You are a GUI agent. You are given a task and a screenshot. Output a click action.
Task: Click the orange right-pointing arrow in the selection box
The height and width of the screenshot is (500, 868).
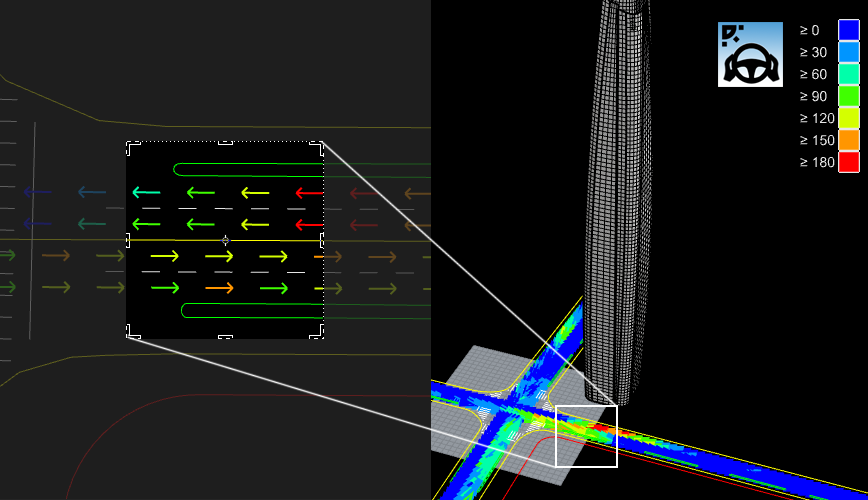point(220,288)
